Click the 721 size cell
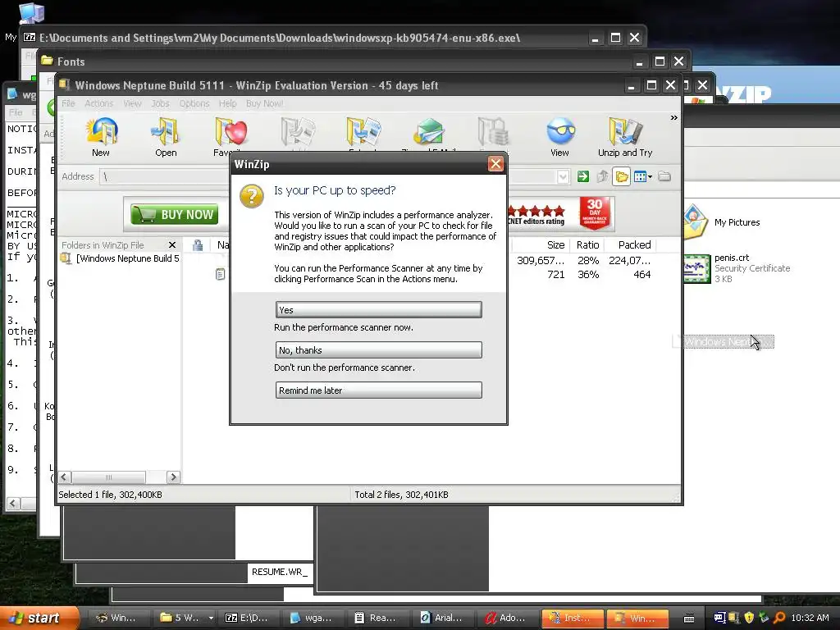Image resolution: width=840 pixels, height=630 pixels. coord(555,274)
